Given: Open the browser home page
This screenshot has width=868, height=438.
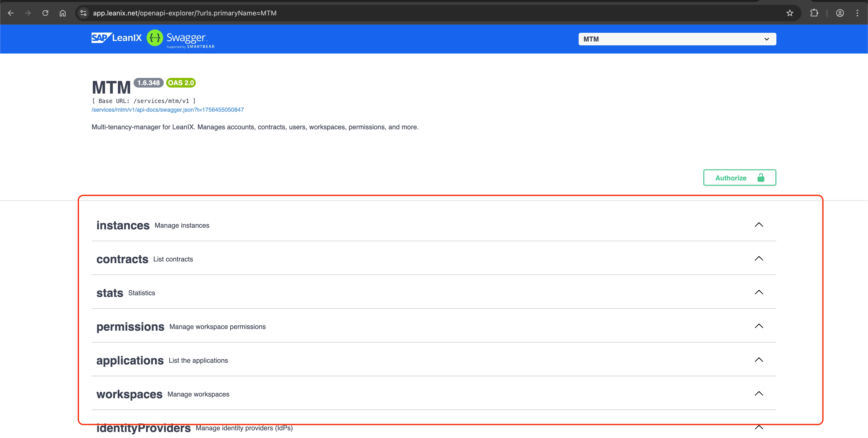Looking at the screenshot, I should point(63,13).
